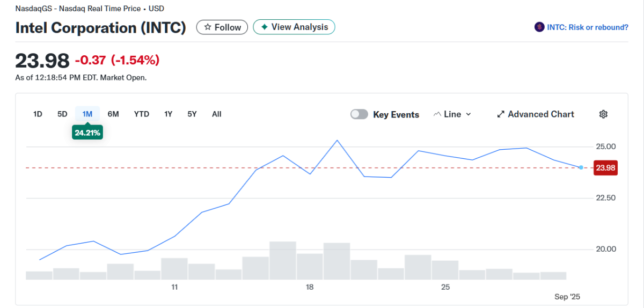The image size is (644, 308).
Task: Click the sparkle icon in View Analysis
Action: click(264, 27)
